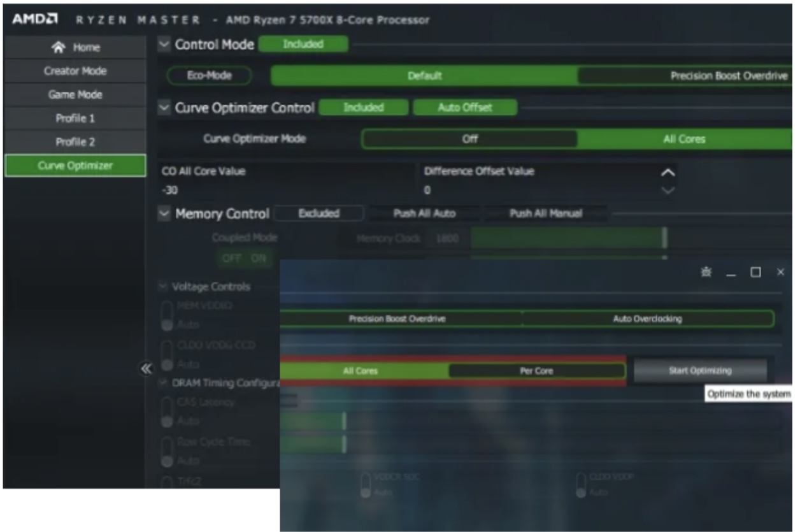Choose All Cores in overlay window
This screenshot has width=800, height=532.
tap(364, 371)
